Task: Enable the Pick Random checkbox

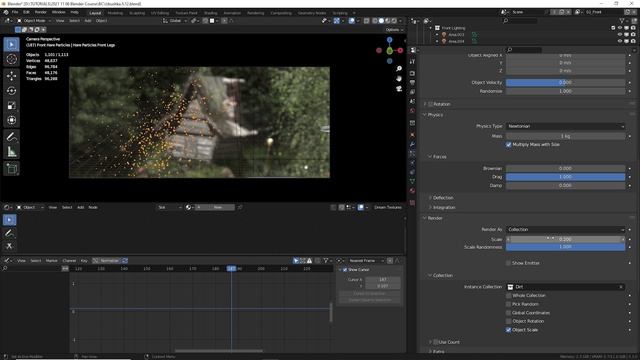Action: click(509, 304)
